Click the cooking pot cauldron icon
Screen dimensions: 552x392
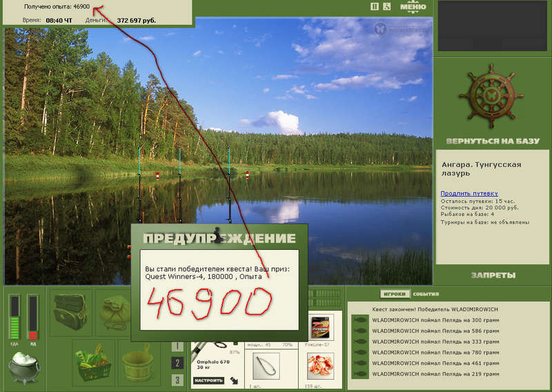click(23, 368)
